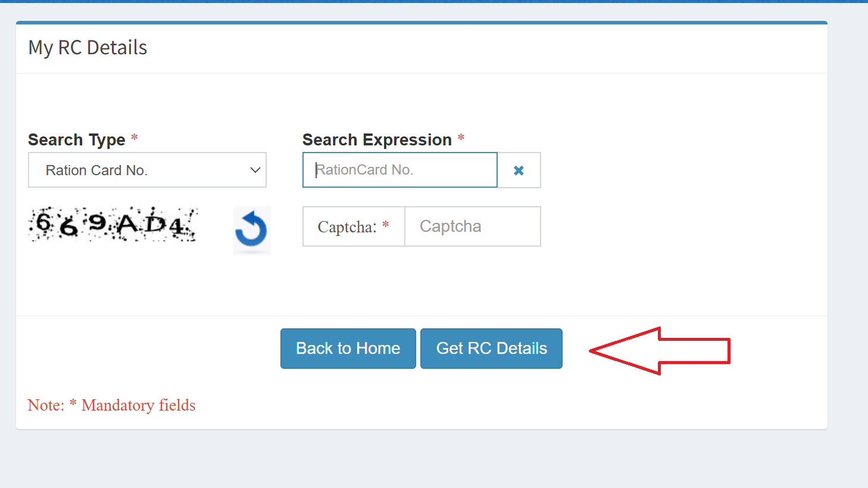Click the red asterisk beside Search Expression
This screenshot has width=868, height=488.
(x=461, y=138)
